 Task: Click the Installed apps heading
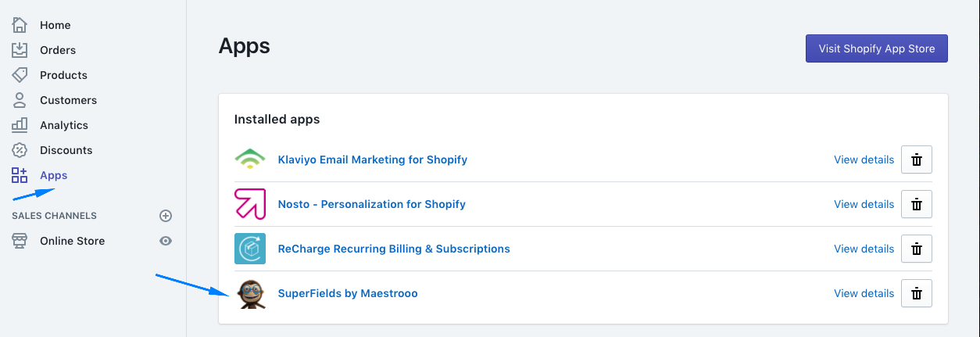click(277, 120)
